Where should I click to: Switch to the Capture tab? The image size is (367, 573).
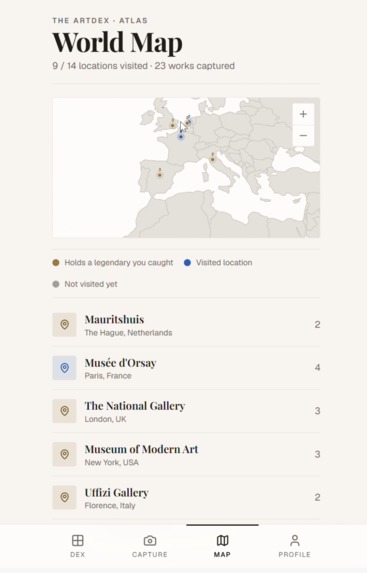point(150,546)
